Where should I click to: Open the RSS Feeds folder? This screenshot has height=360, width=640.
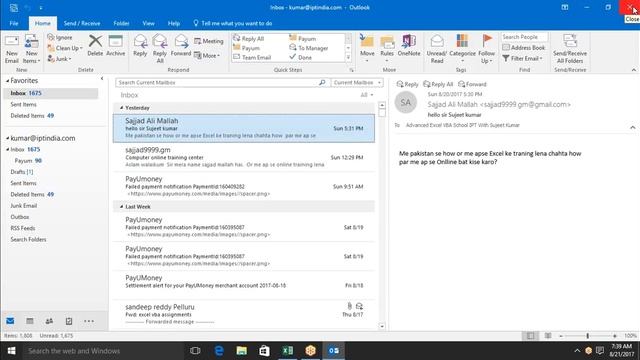[23, 228]
